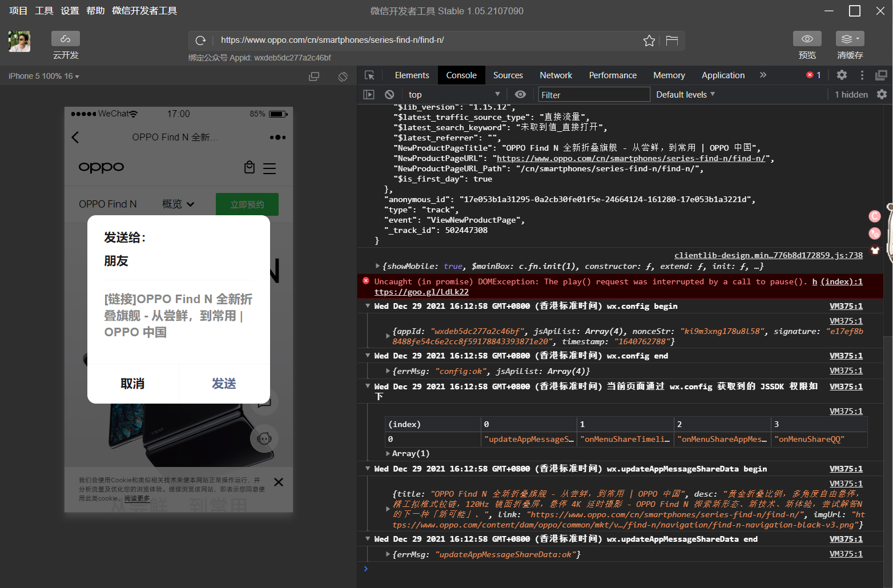Expand the Array(1) entry
The width and height of the screenshot is (893, 588).
[388, 454]
